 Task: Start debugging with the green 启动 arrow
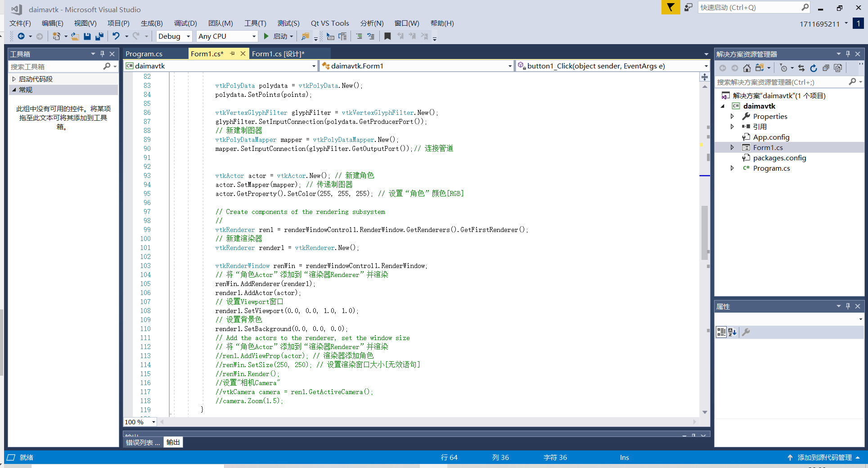click(x=265, y=36)
